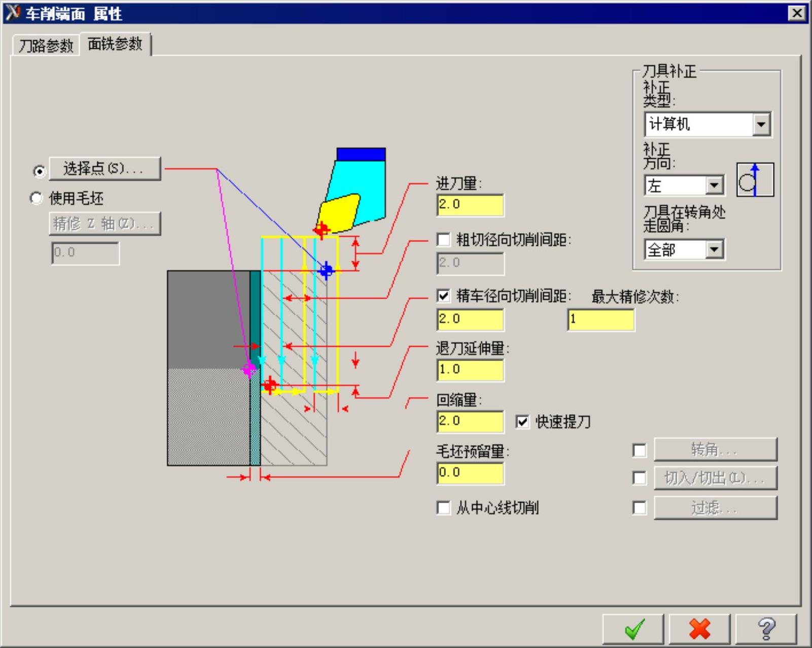This screenshot has width=812, height=648.
Task: Click the cutting tool insert in diagram
Action: [339, 211]
